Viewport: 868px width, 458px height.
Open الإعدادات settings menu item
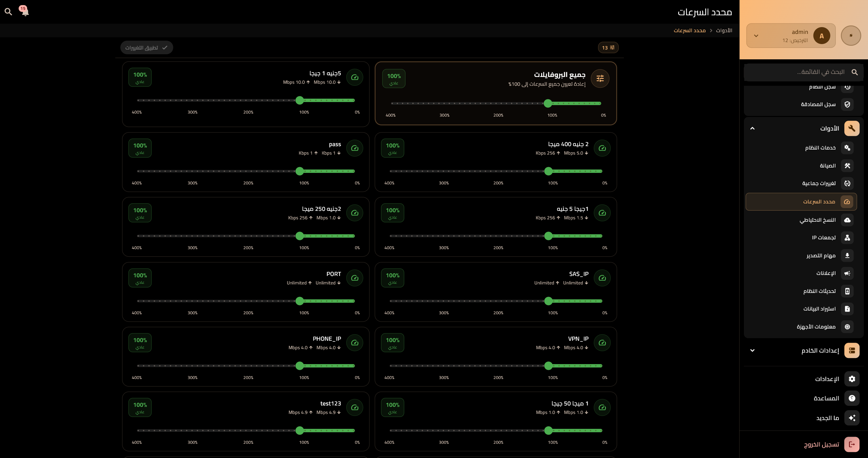(x=827, y=379)
